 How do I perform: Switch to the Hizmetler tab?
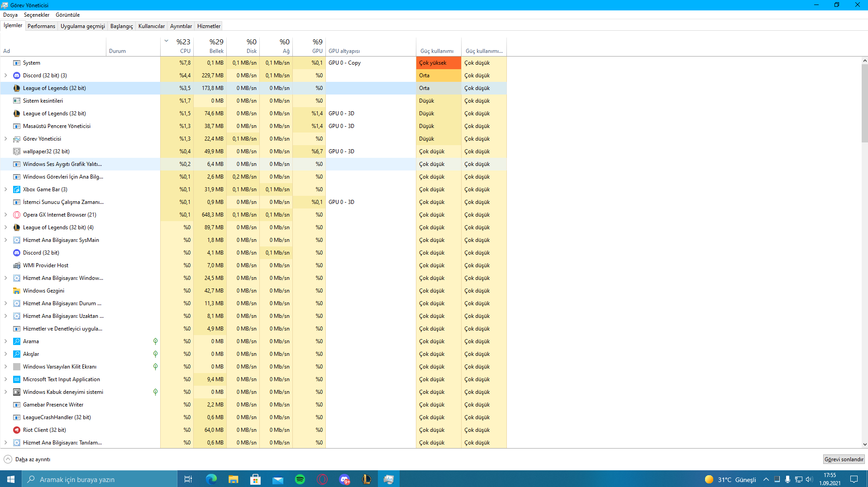(x=209, y=26)
